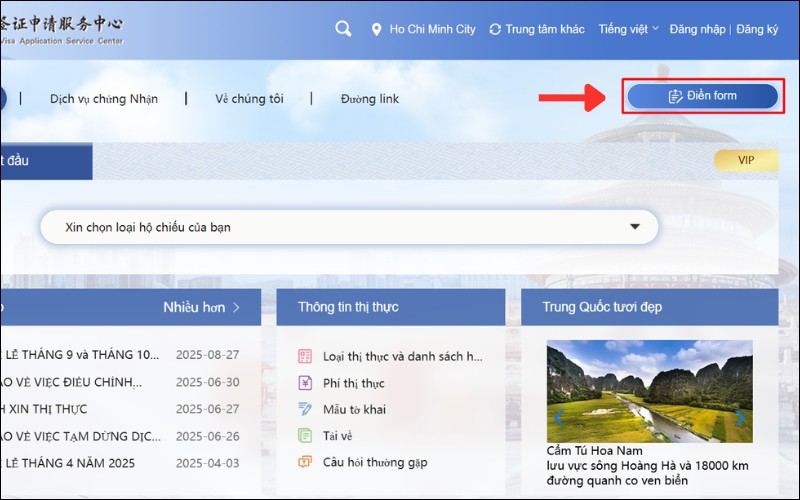Open news item XIN THỊ THỰC
The width and height of the screenshot is (800, 500).
pos(44,409)
